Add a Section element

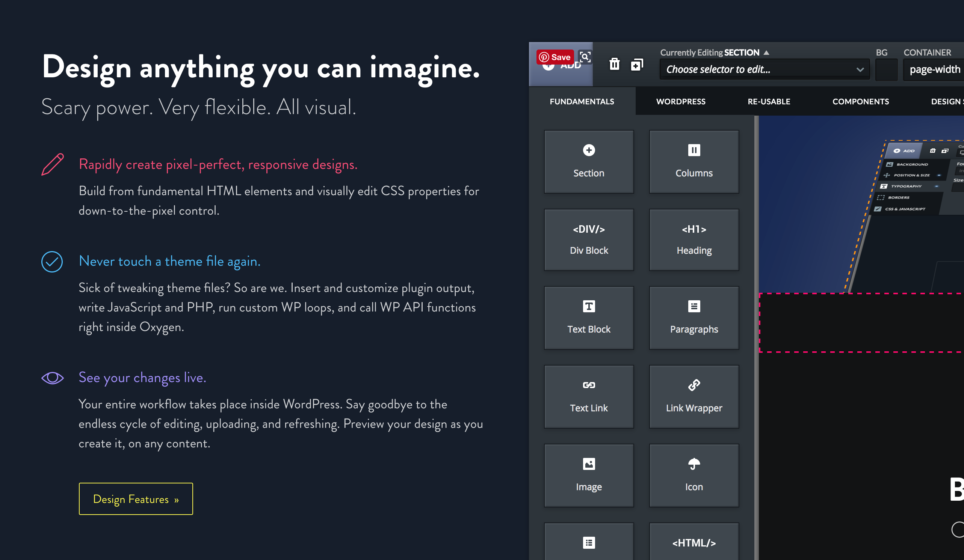(589, 162)
